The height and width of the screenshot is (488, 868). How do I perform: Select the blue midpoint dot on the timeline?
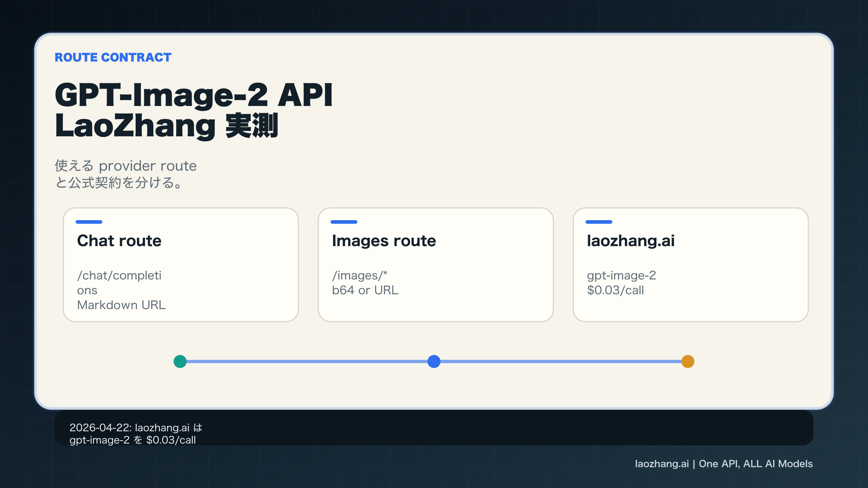[434, 361]
